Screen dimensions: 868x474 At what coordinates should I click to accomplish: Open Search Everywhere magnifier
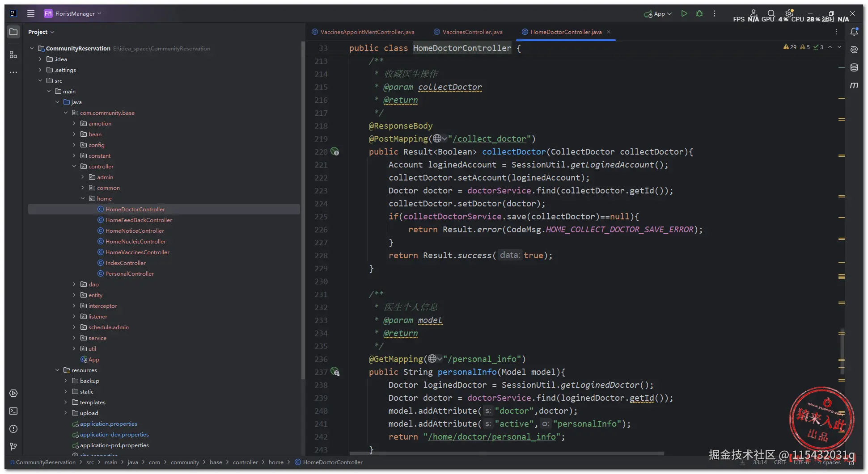click(x=771, y=13)
